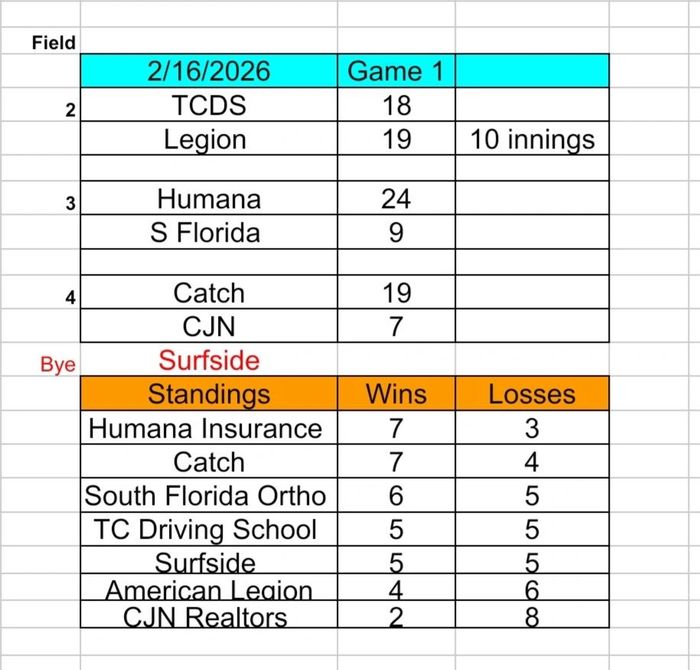
Task: Click the Wins column header
Action: pos(396,393)
